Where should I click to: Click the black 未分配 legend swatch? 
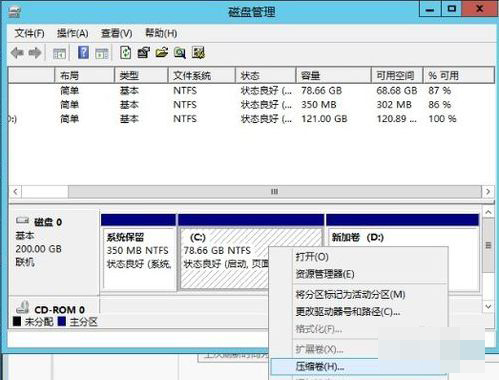pyautogui.click(x=17, y=322)
